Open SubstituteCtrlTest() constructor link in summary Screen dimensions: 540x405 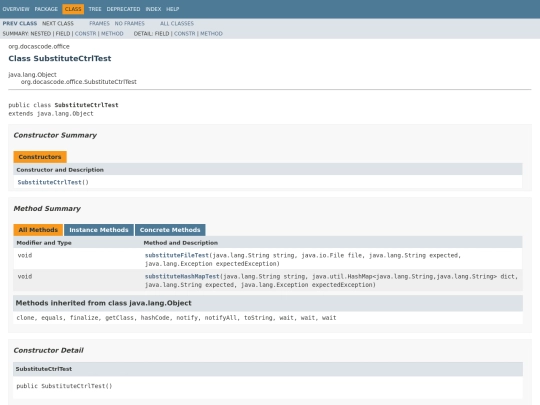click(x=53, y=182)
